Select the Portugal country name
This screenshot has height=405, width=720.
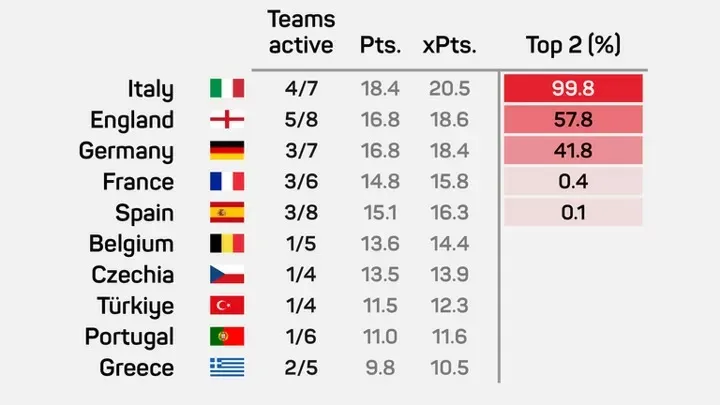(x=129, y=337)
